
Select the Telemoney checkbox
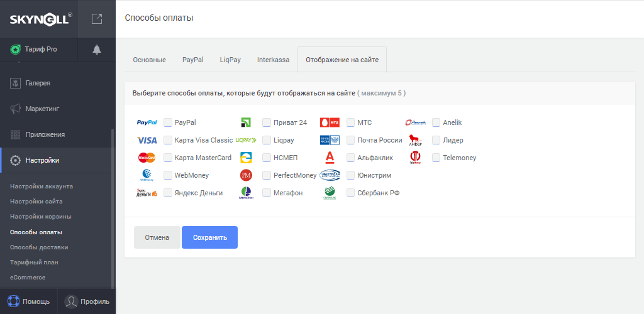[436, 158]
